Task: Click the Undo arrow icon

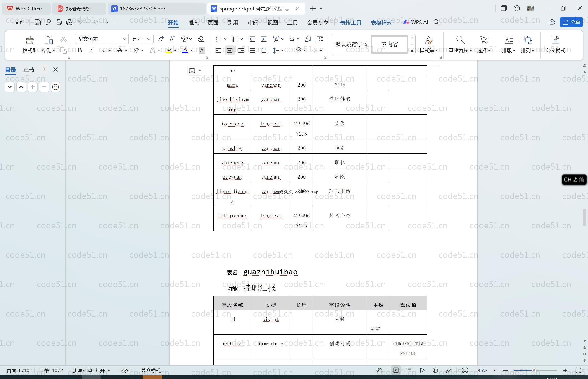Action: coord(80,22)
